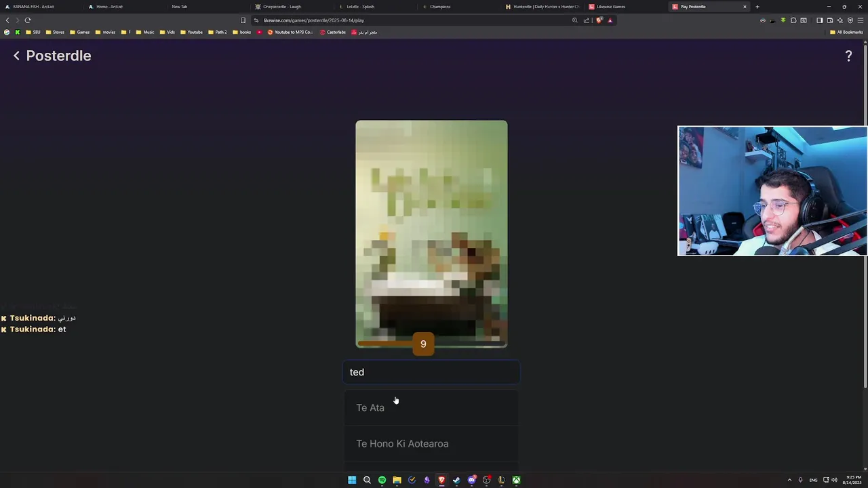Open the Casterlabs bookmark
This screenshot has width=868, height=488.
coord(332,32)
